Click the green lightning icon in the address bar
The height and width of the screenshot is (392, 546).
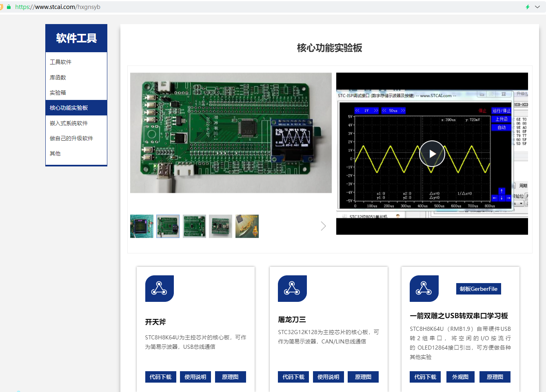point(528,7)
